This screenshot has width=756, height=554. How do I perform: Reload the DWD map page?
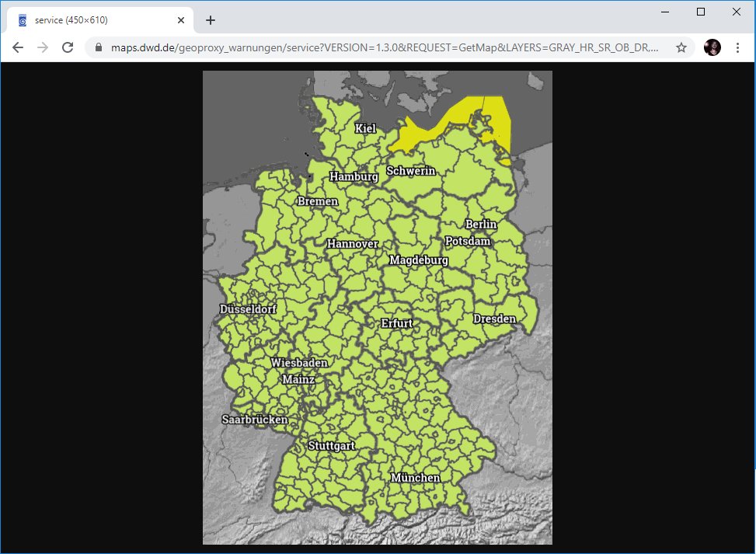click(68, 47)
